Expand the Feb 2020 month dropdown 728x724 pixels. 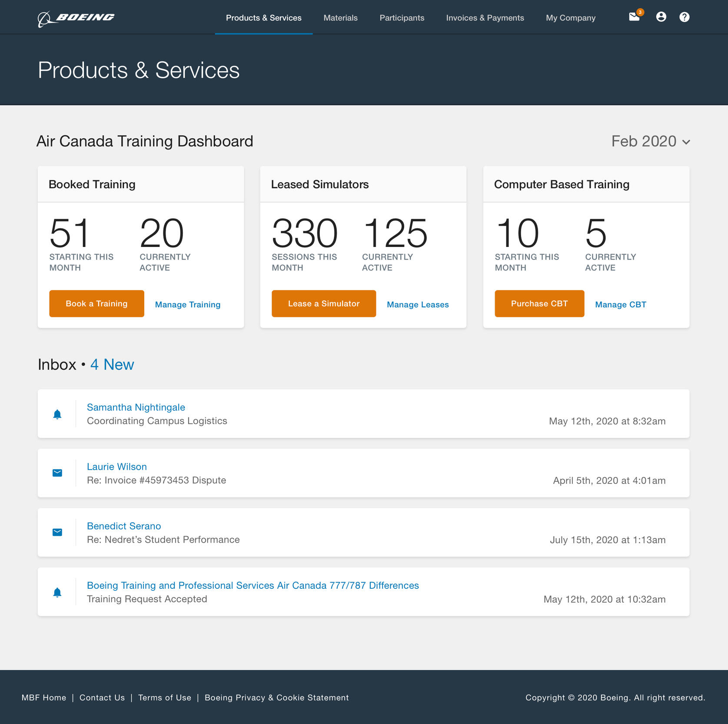pos(650,141)
